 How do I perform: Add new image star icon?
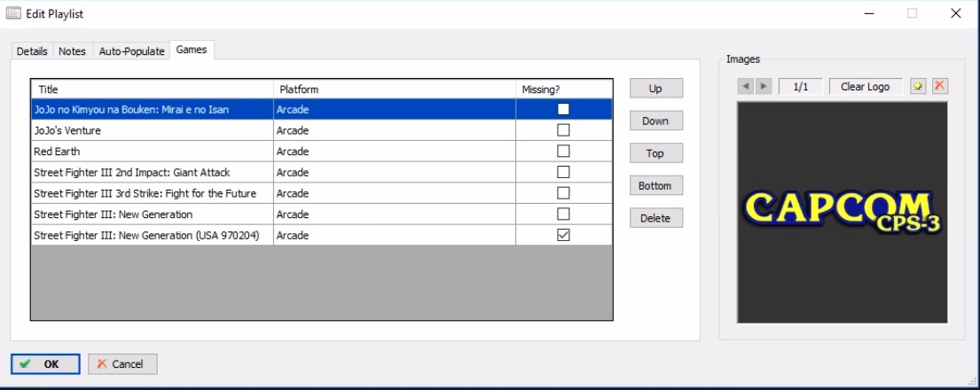pos(918,86)
